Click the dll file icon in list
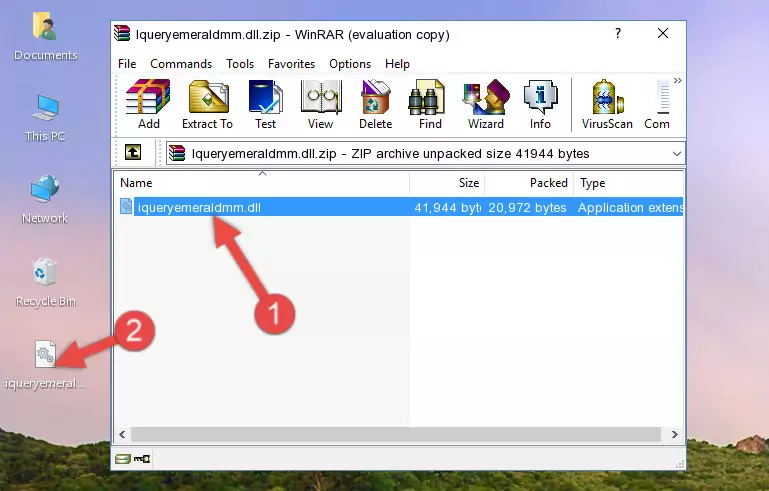The height and width of the screenshot is (491, 769). tap(126, 207)
